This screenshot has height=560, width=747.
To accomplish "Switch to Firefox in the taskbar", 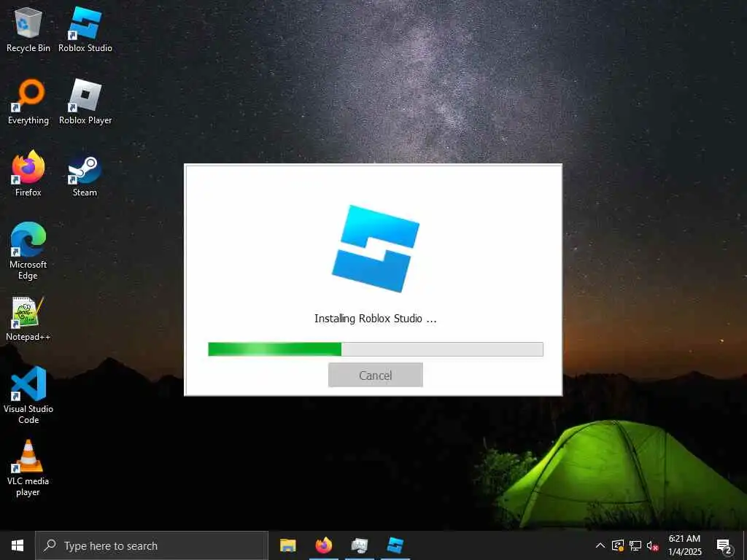I will pos(323,545).
